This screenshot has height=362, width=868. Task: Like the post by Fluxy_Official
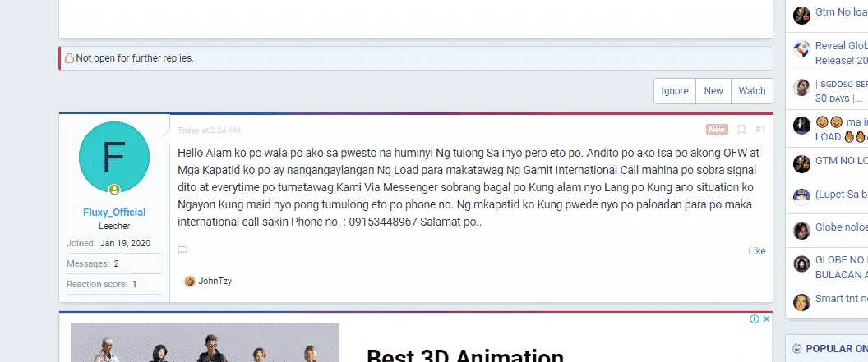[x=757, y=251]
